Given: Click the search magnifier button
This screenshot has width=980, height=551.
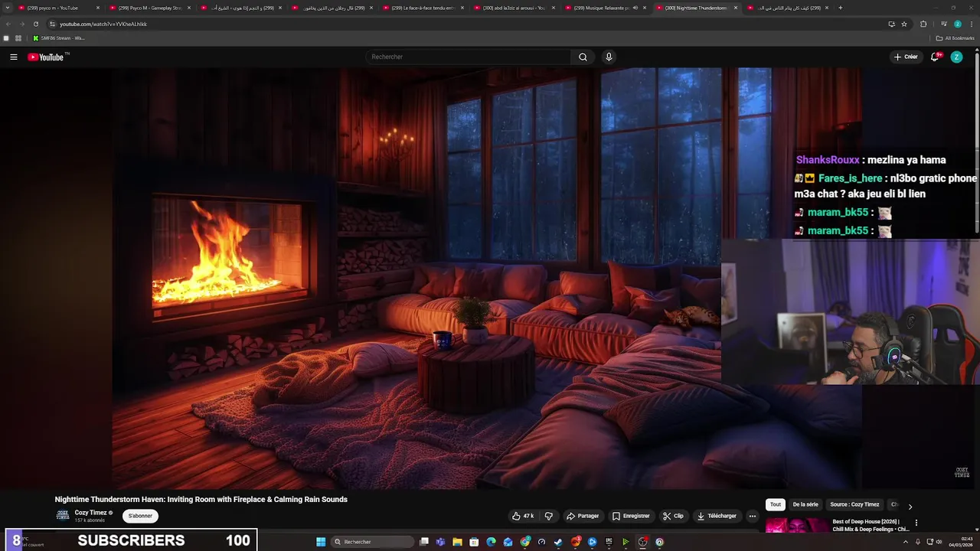Looking at the screenshot, I should (583, 57).
